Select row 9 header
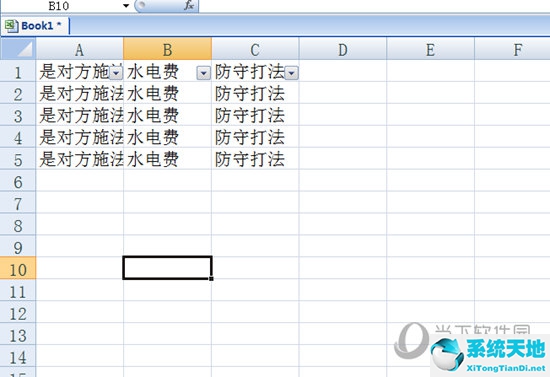Viewport: 550px width, 377px height. (18, 247)
